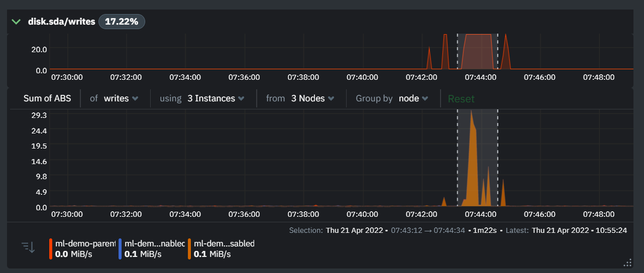
Task: Open the Group by node dropdown
Action: 413,98
